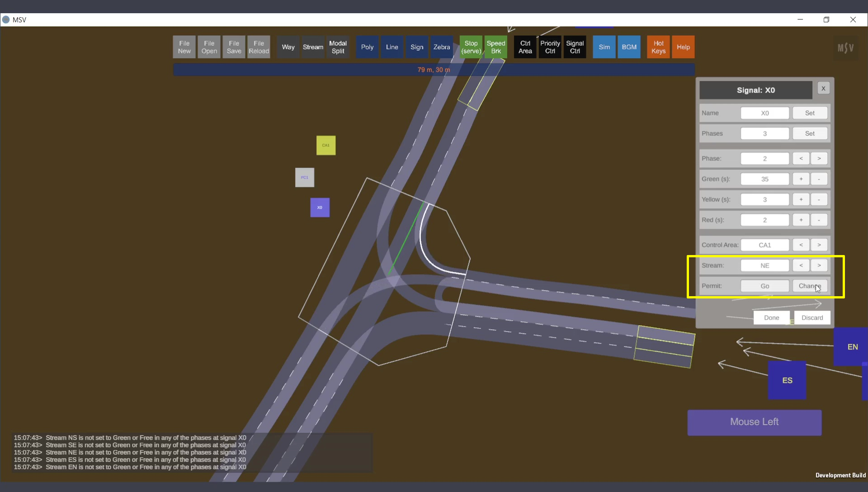Click the yellow CA1 control area marker
The height and width of the screenshot is (492, 868).
pyautogui.click(x=325, y=145)
